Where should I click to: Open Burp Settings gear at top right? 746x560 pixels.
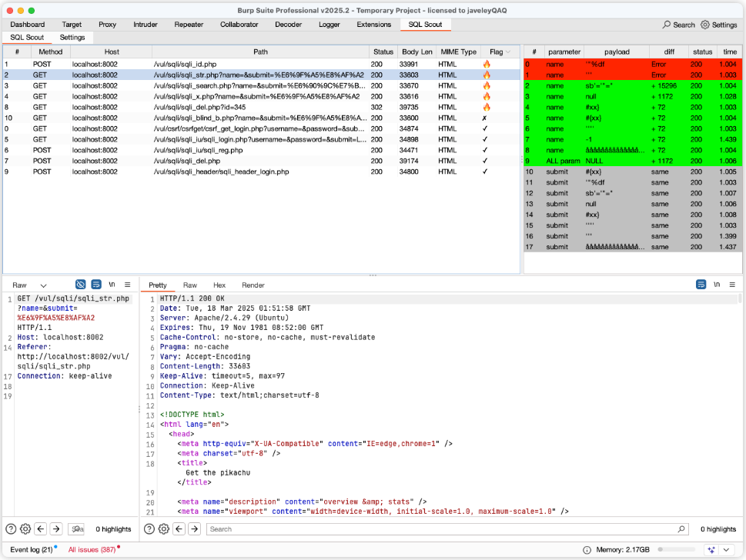pos(705,25)
